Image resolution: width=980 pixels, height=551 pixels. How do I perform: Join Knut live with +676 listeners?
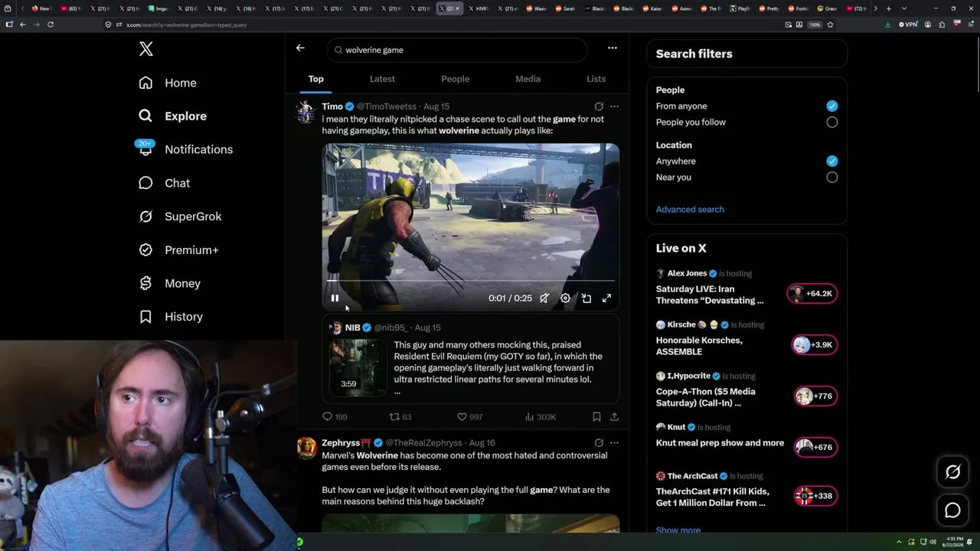(815, 448)
